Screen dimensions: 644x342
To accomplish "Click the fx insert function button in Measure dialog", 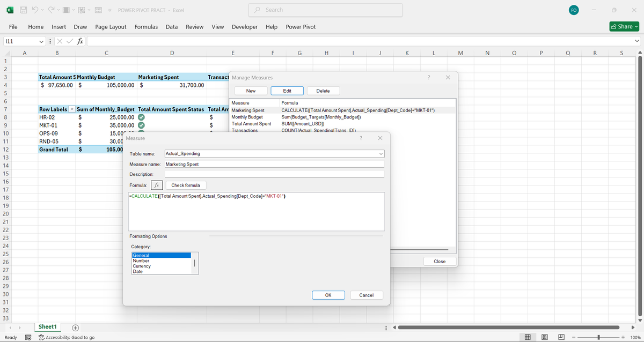I will 156,185.
